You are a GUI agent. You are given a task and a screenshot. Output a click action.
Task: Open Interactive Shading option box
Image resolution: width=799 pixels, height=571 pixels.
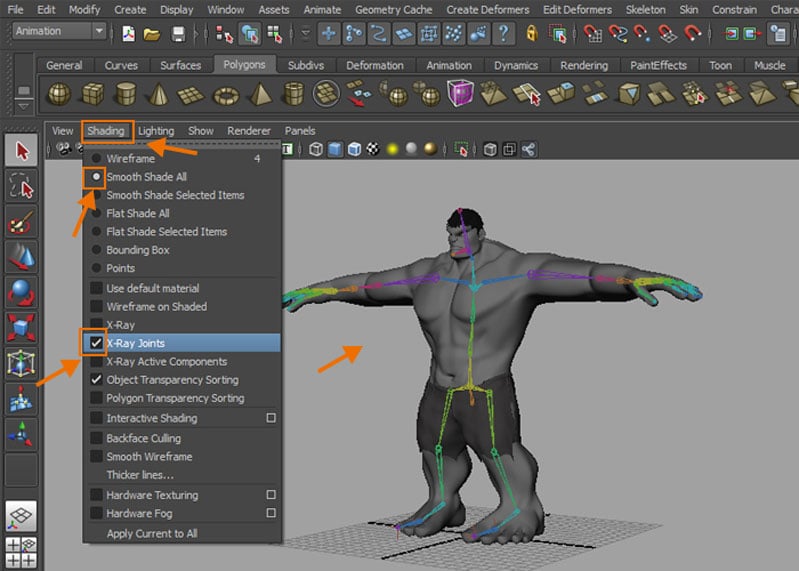271,419
